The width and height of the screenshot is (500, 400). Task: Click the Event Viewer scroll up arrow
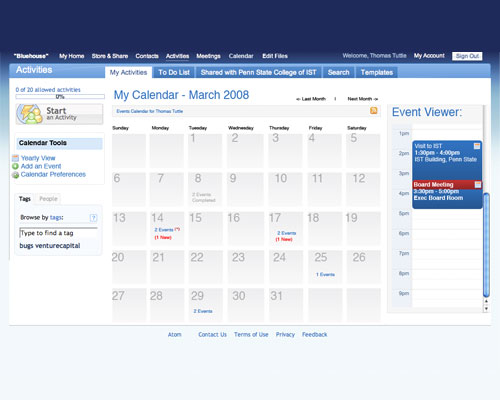tap(486, 301)
